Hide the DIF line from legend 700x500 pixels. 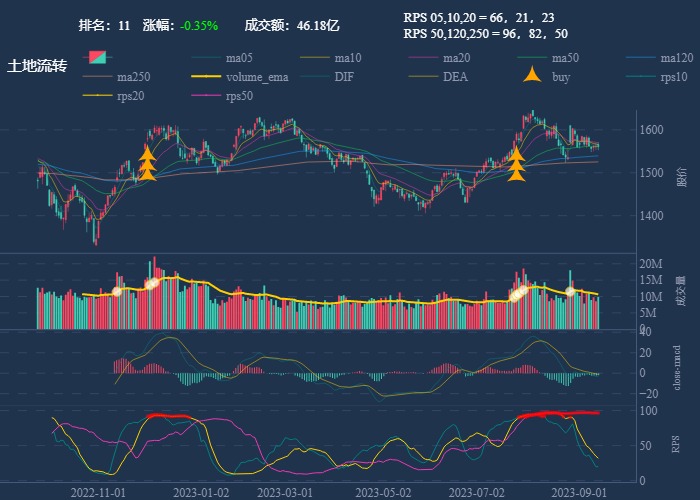(x=315, y=77)
